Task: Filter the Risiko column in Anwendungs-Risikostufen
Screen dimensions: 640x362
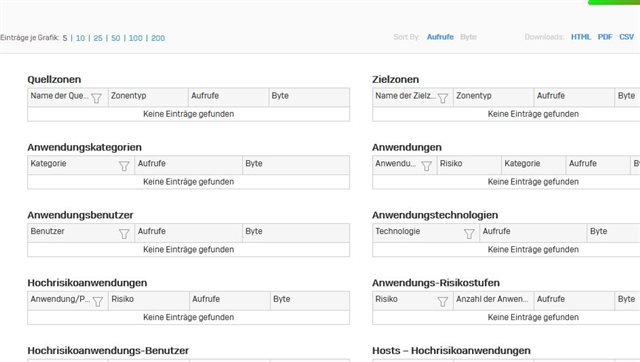Action: (442, 302)
